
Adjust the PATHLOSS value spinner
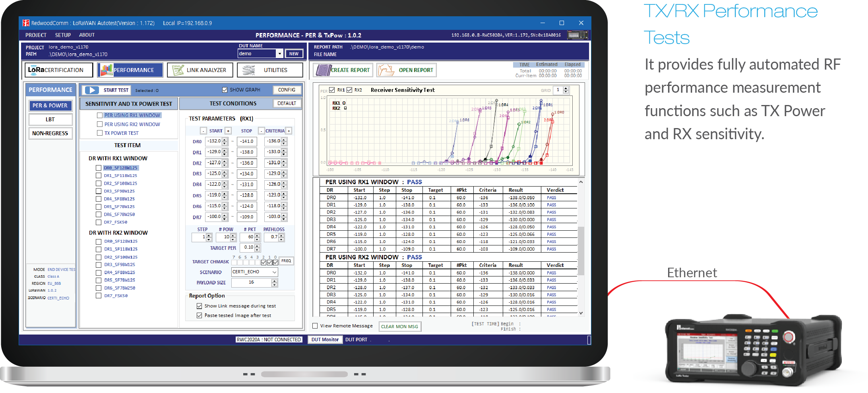click(x=281, y=237)
